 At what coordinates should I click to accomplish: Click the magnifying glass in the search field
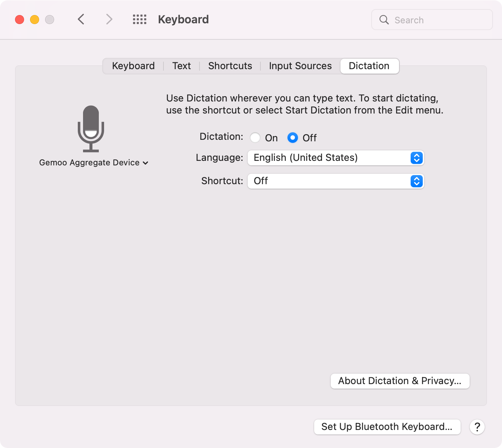[384, 20]
